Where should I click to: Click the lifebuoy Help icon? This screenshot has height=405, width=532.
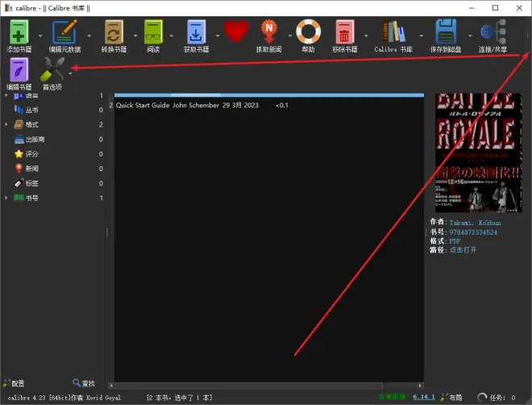(x=308, y=31)
